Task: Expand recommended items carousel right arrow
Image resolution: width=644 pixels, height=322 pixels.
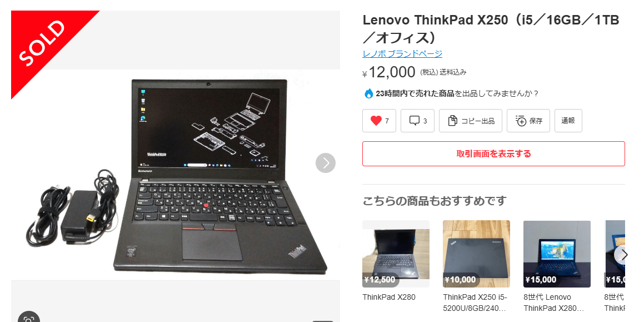Action: pos(622,255)
